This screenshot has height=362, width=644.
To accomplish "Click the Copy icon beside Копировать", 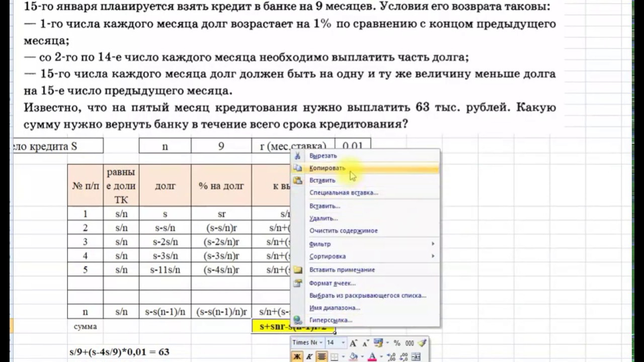I will pyautogui.click(x=297, y=168).
